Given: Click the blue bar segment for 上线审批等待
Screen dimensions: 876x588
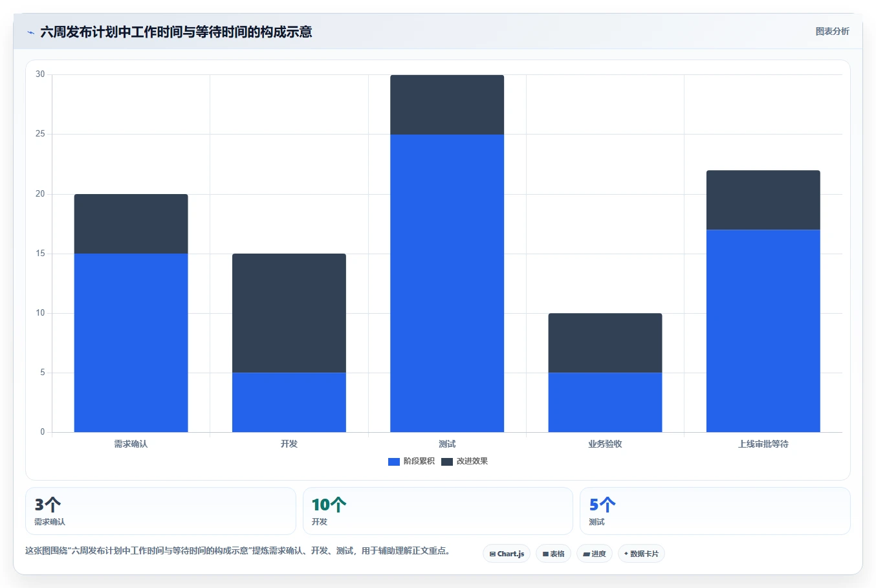Looking at the screenshot, I should 763,331.
